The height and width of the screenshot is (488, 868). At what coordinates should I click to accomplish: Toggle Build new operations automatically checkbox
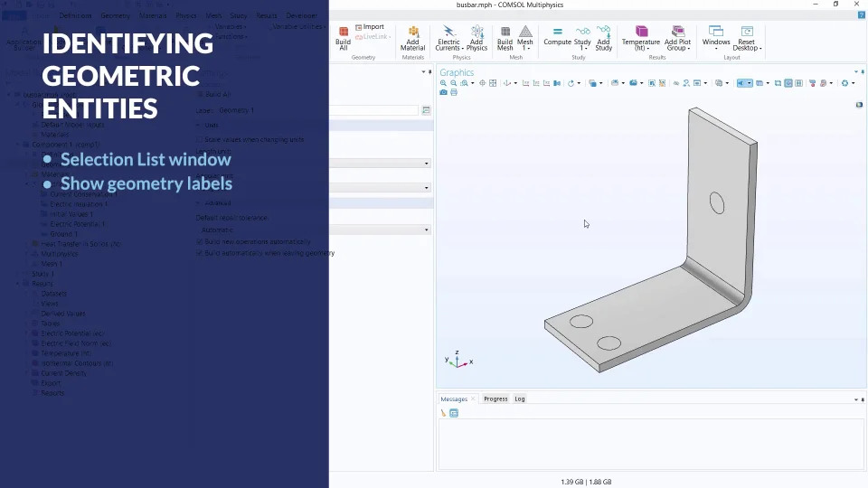(200, 242)
